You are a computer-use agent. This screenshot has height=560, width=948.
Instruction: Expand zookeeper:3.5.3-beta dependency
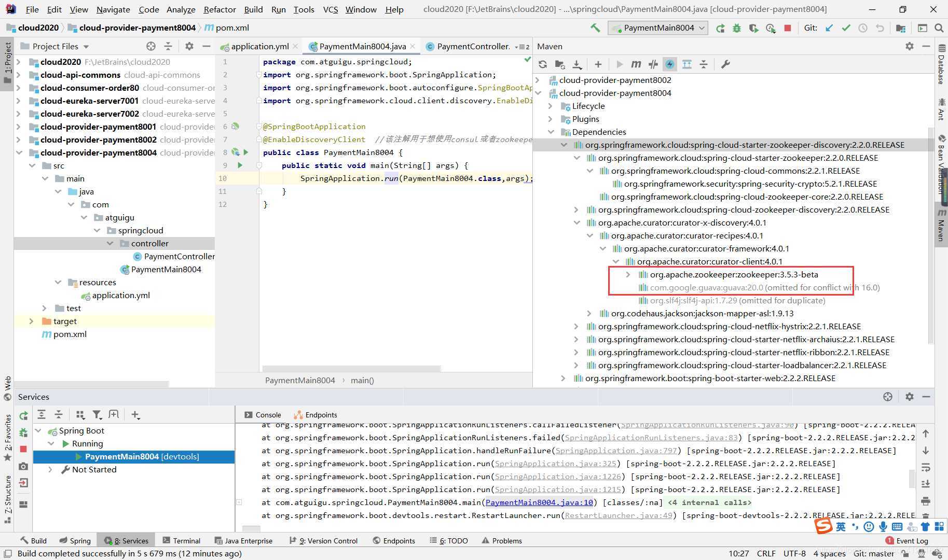coord(628,274)
